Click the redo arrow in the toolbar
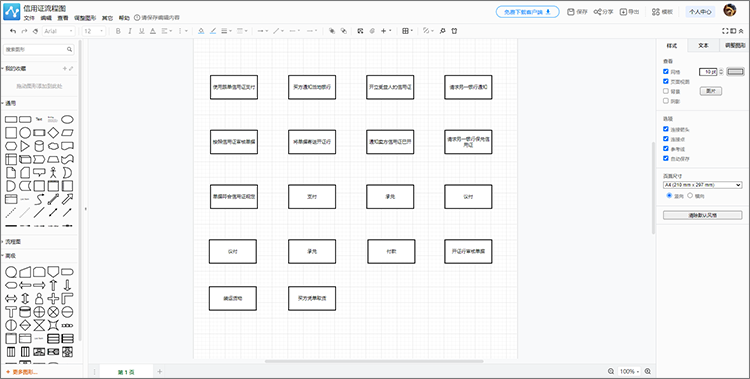The width and height of the screenshot is (750, 379). point(24,31)
